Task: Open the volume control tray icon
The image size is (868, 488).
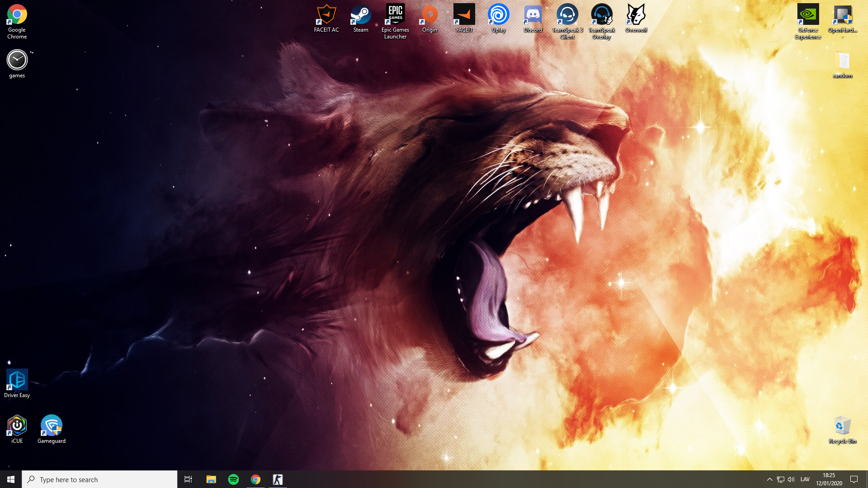Action: point(791,479)
